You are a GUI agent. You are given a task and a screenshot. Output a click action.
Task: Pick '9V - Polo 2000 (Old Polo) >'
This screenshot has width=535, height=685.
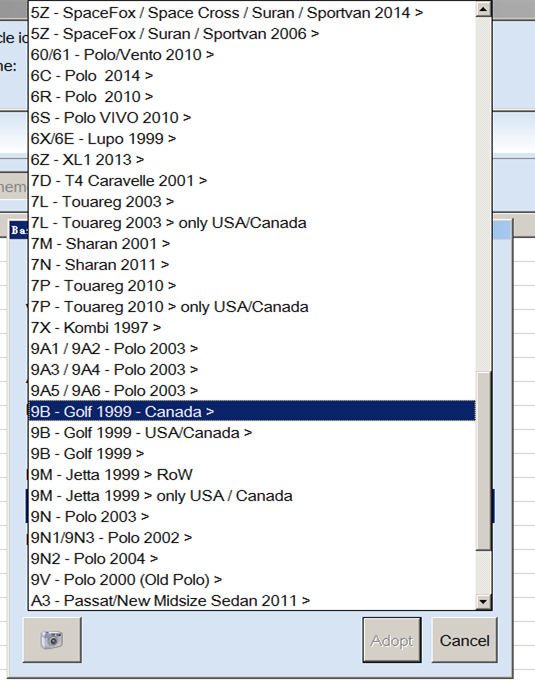click(x=252, y=580)
